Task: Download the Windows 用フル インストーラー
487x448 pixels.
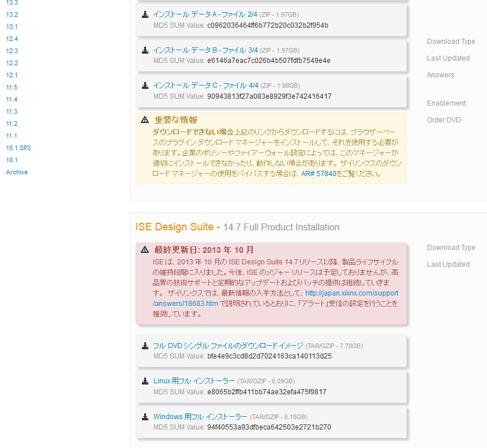Action: [200, 417]
